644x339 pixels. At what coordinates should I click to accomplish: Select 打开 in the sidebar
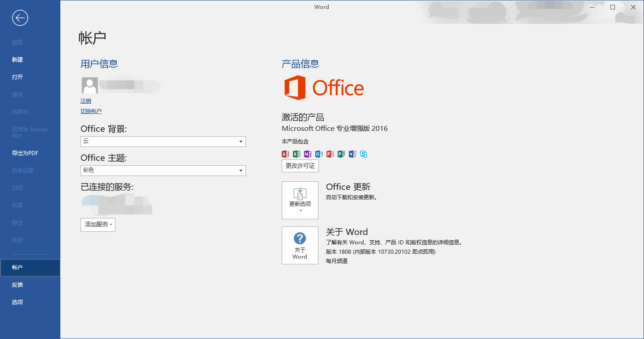30,77
